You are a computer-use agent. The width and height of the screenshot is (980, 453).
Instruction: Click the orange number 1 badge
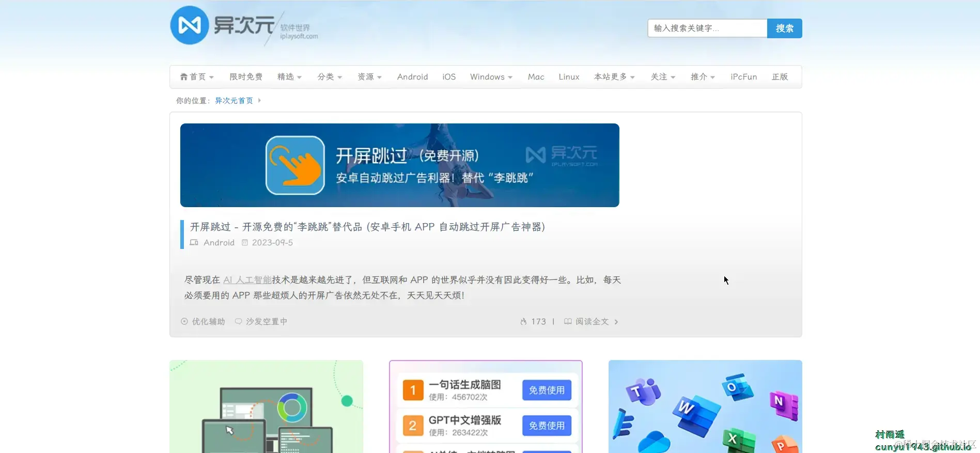(x=413, y=390)
